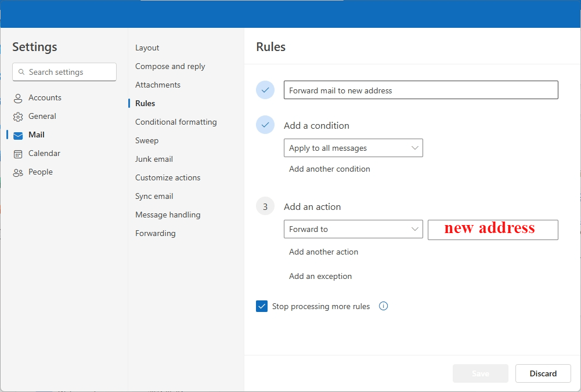This screenshot has height=392, width=581.
Task: Open General settings via gear icon
Action: 18,116
